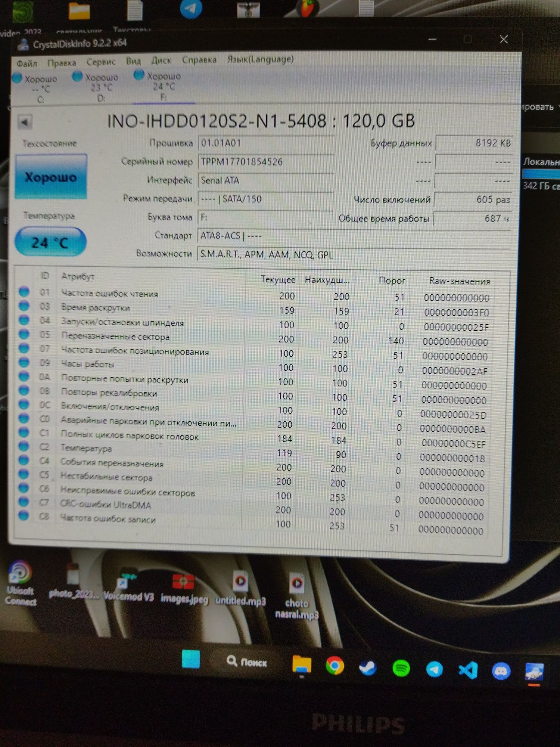Open the Правка menu
Image resolution: width=560 pixels, height=747 pixels.
(x=62, y=63)
